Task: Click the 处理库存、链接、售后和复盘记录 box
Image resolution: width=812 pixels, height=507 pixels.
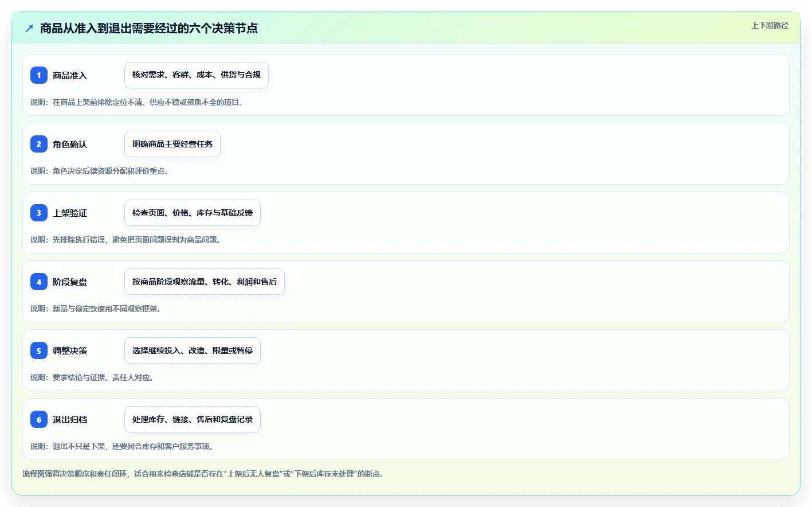Action: [x=193, y=419]
